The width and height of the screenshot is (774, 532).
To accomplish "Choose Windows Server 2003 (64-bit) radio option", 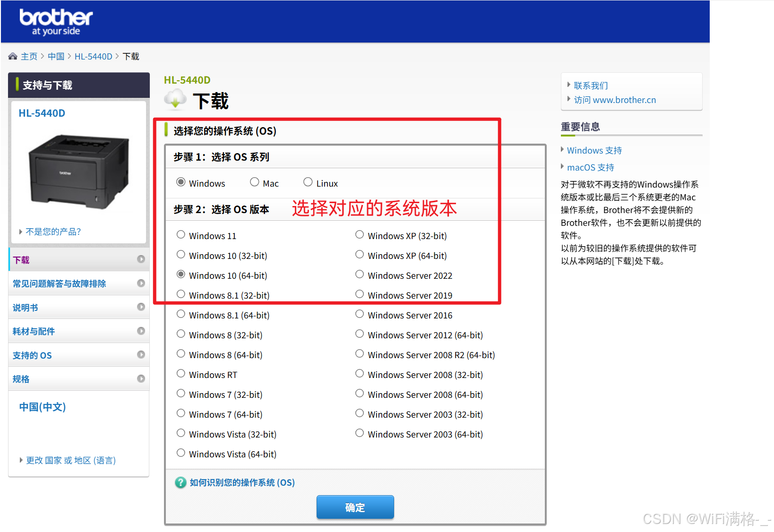I will [360, 433].
